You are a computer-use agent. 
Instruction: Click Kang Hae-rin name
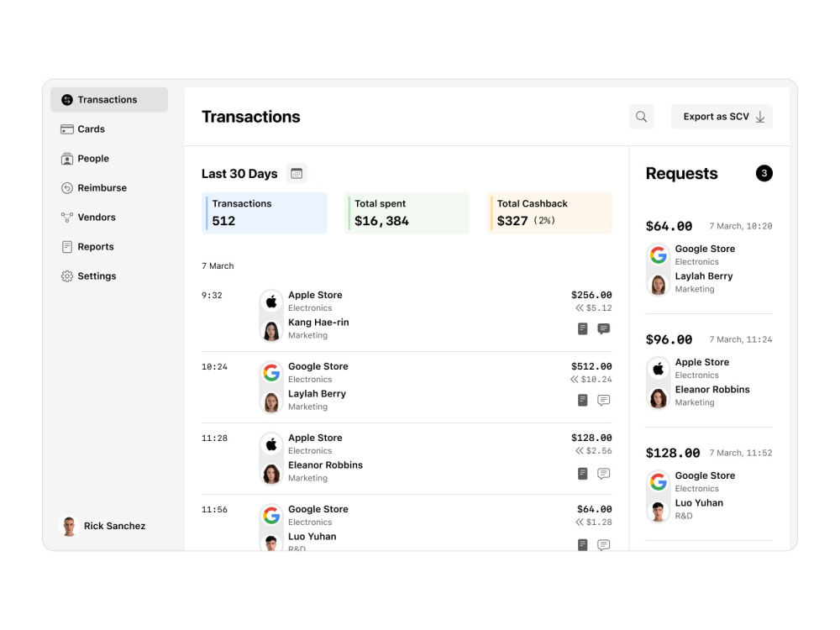coord(318,323)
